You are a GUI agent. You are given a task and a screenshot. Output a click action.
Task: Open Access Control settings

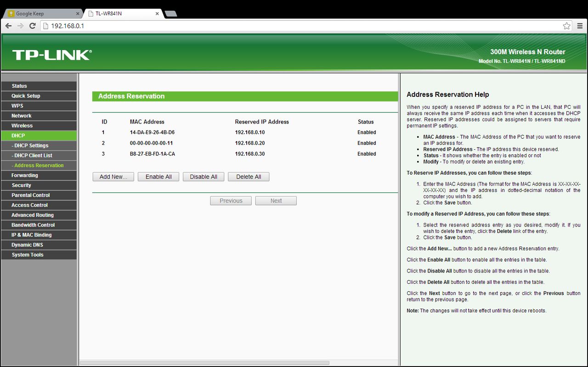(39, 205)
